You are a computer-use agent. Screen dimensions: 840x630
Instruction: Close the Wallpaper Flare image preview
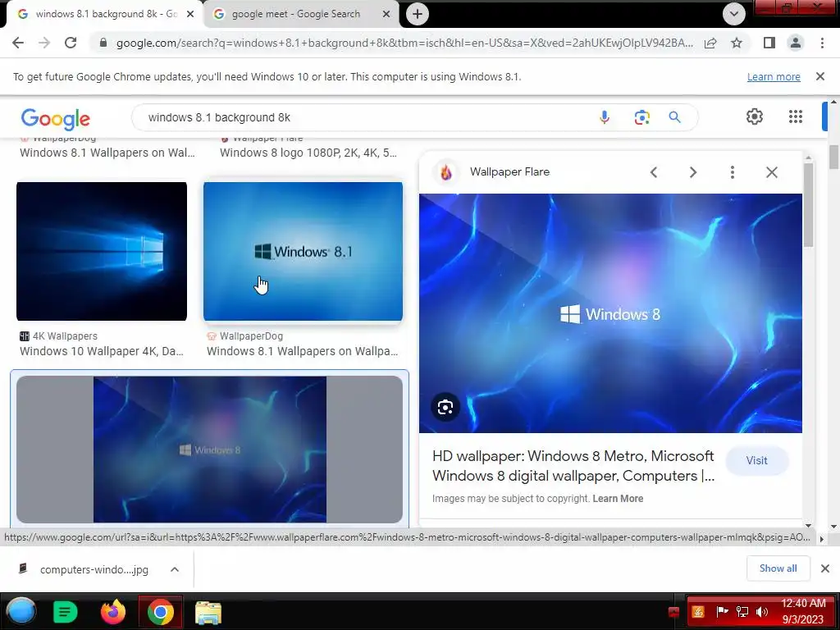point(771,172)
